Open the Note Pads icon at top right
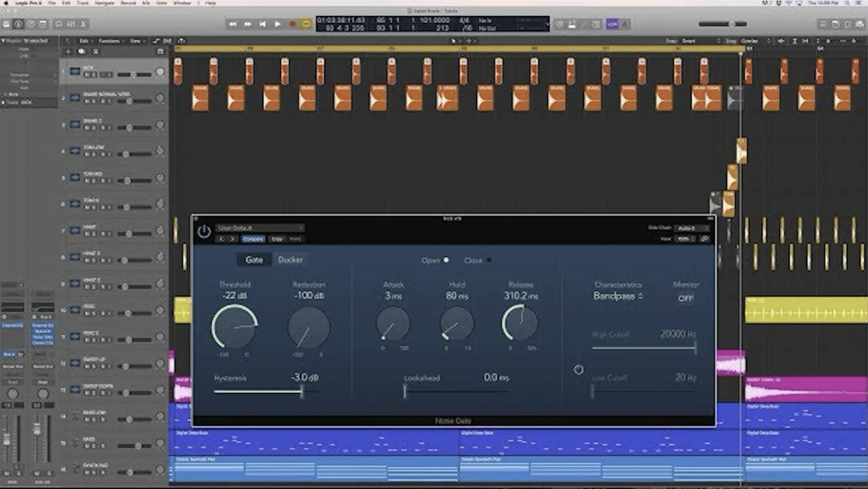The image size is (868, 489). [x=835, y=24]
